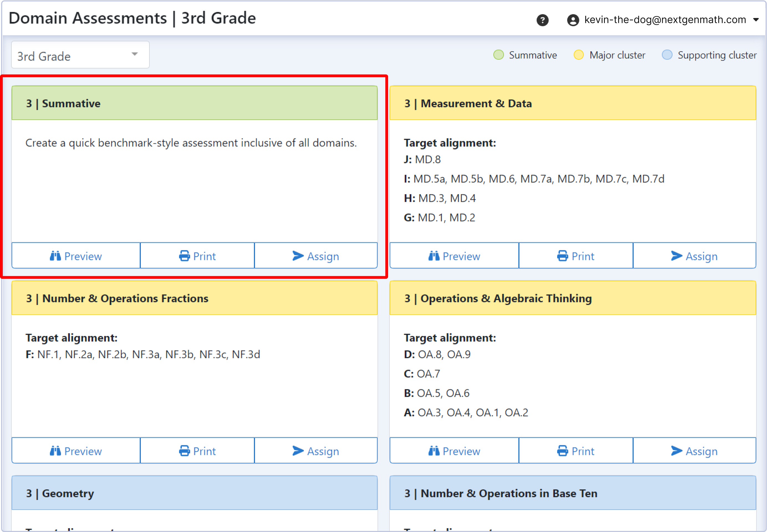Preview the Number & Operations Fractions assessment
This screenshot has height=532, width=767.
pyautogui.click(x=76, y=451)
